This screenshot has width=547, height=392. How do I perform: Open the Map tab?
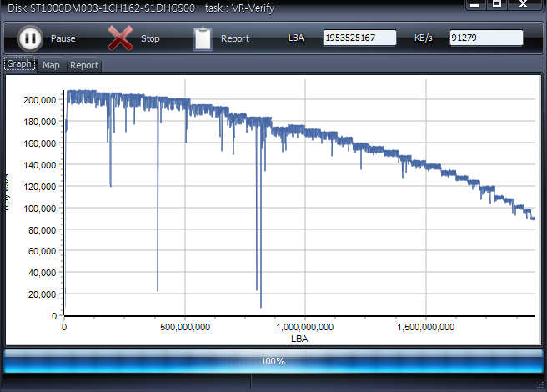tap(51, 65)
